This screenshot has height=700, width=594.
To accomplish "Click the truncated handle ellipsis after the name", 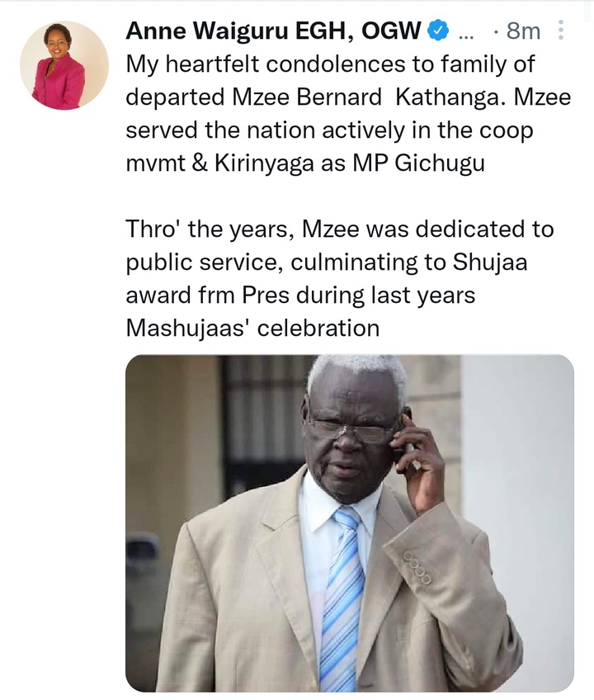I will coord(466,34).
